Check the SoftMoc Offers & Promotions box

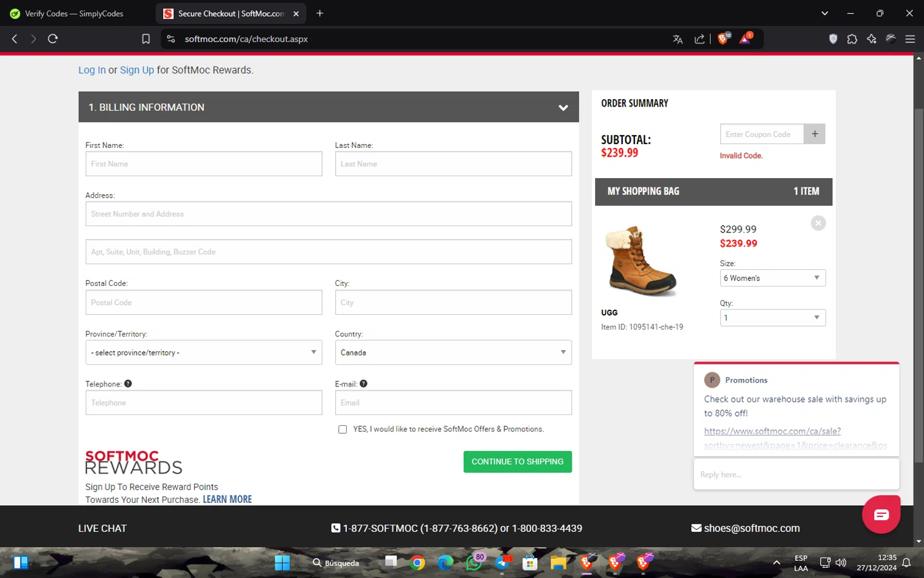coord(342,429)
